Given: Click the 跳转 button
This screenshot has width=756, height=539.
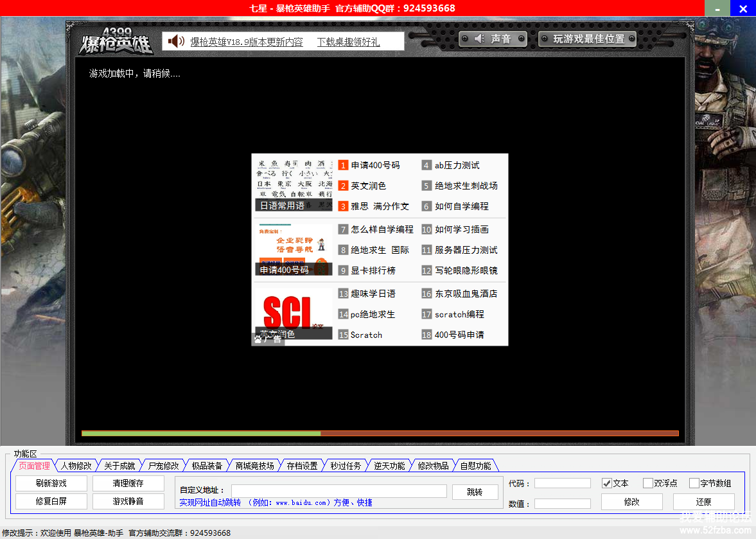Looking at the screenshot, I should pos(475,491).
